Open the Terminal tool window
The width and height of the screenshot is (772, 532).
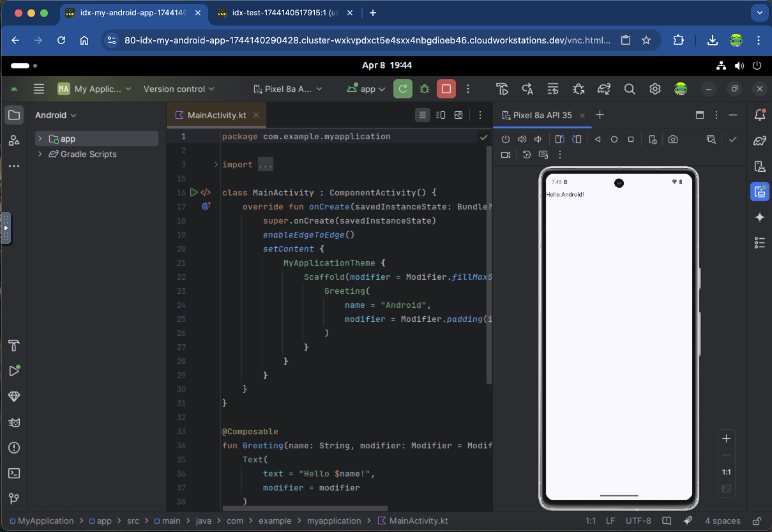(14, 473)
